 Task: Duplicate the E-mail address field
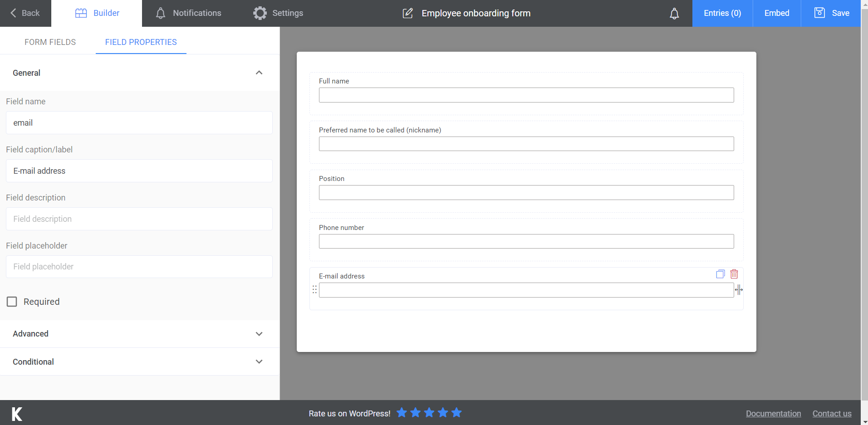[x=720, y=274]
